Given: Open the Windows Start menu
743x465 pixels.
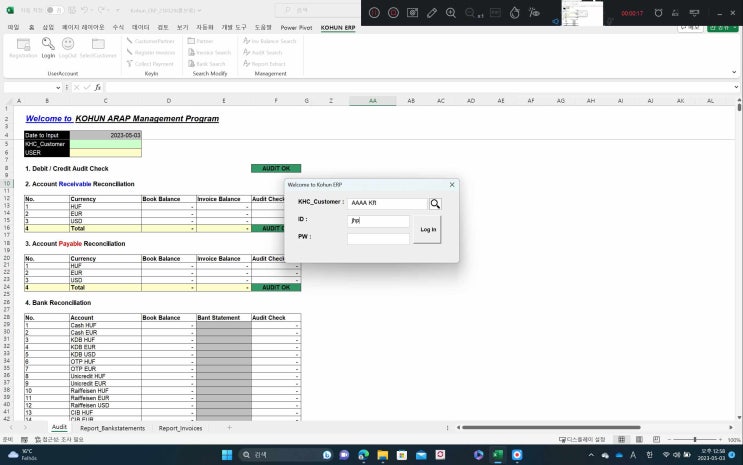Looking at the screenshot, I should click(227, 454).
